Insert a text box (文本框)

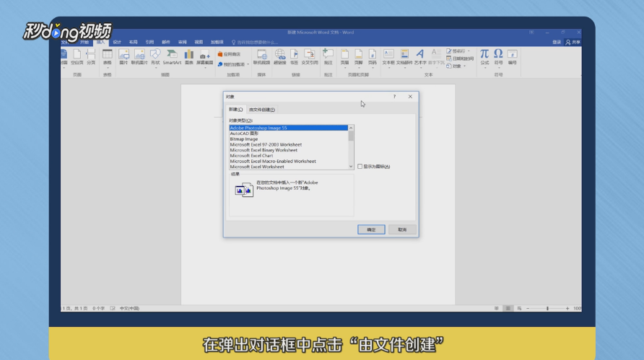[388, 57]
